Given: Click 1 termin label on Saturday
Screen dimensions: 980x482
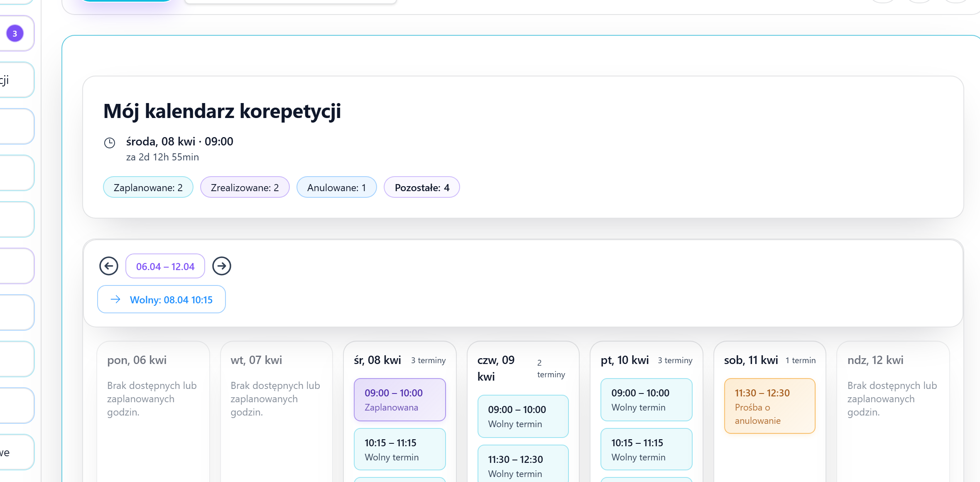Looking at the screenshot, I should [801, 360].
